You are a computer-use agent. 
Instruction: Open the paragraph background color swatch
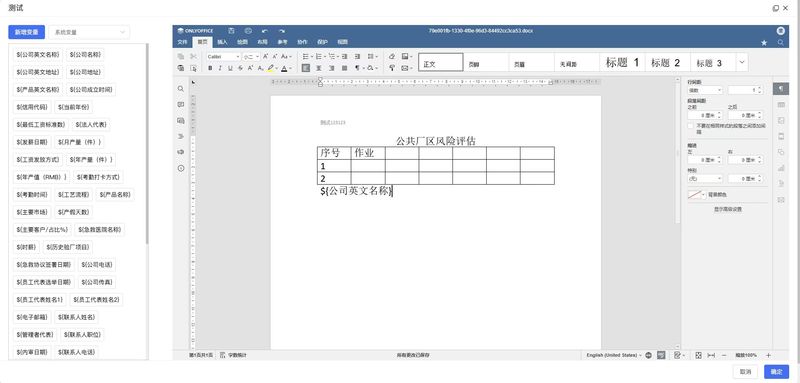click(696, 195)
